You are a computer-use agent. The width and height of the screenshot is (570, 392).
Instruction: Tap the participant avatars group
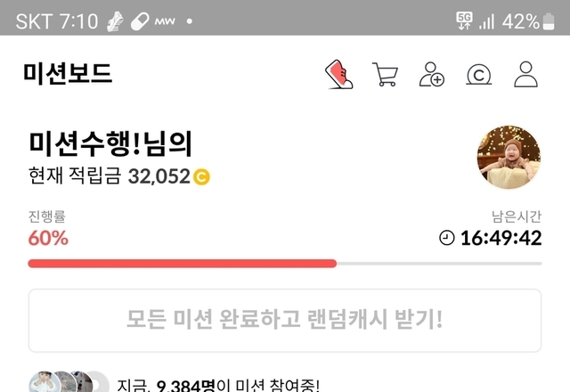click(x=69, y=381)
